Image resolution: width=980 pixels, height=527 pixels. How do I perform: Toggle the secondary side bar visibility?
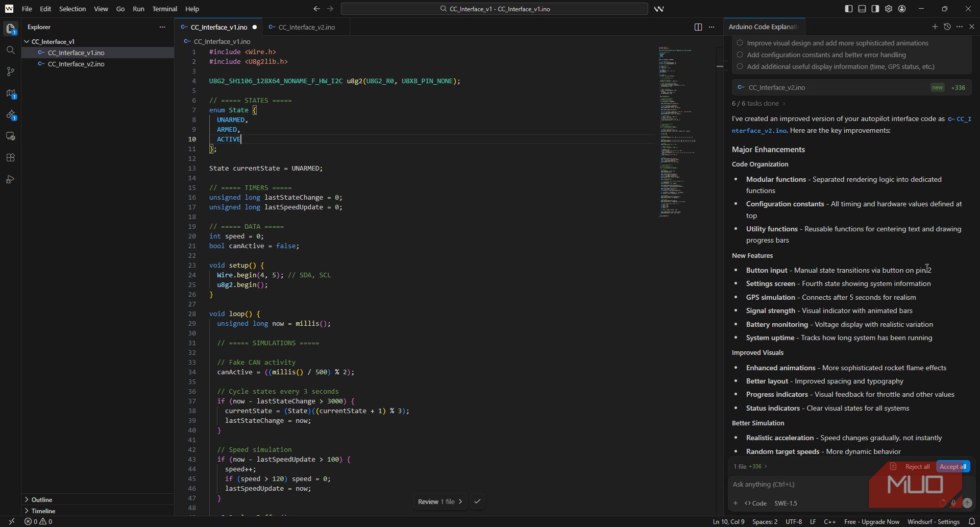pos(875,9)
